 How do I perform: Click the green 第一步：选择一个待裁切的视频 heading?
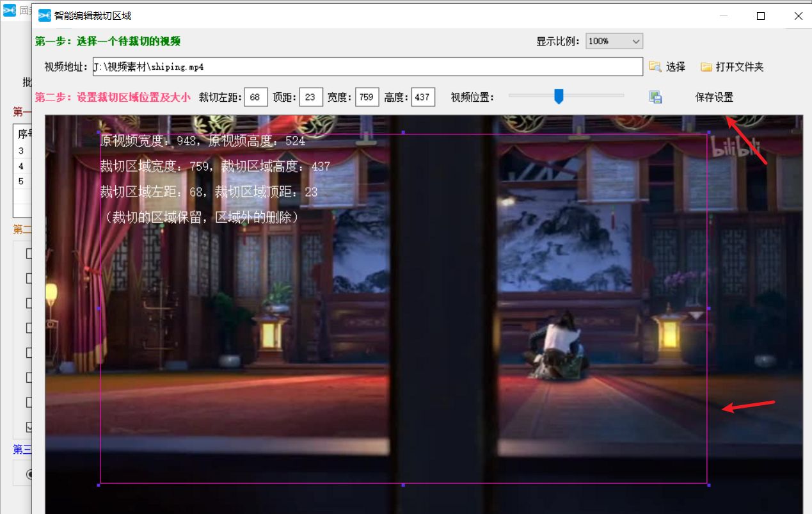click(x=108, y=42)
